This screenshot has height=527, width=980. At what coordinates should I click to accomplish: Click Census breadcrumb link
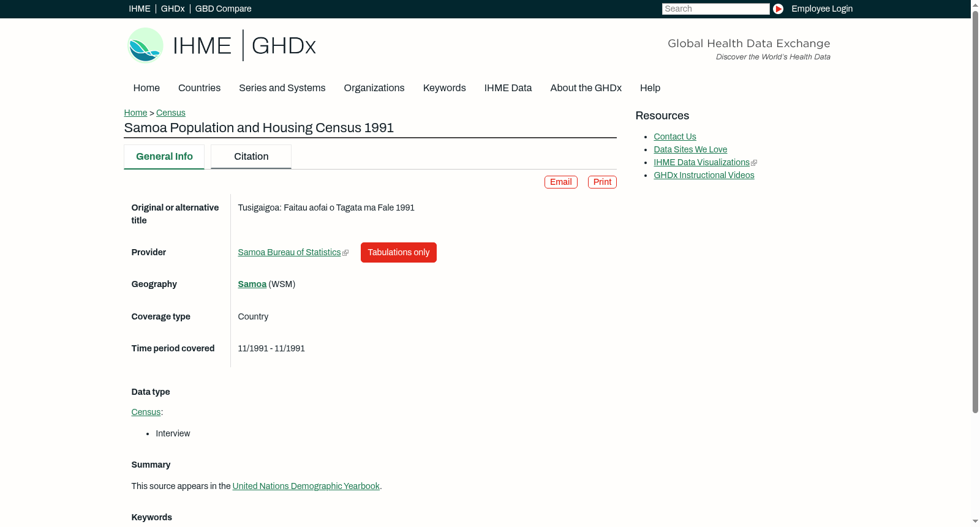tap(171, 113)
